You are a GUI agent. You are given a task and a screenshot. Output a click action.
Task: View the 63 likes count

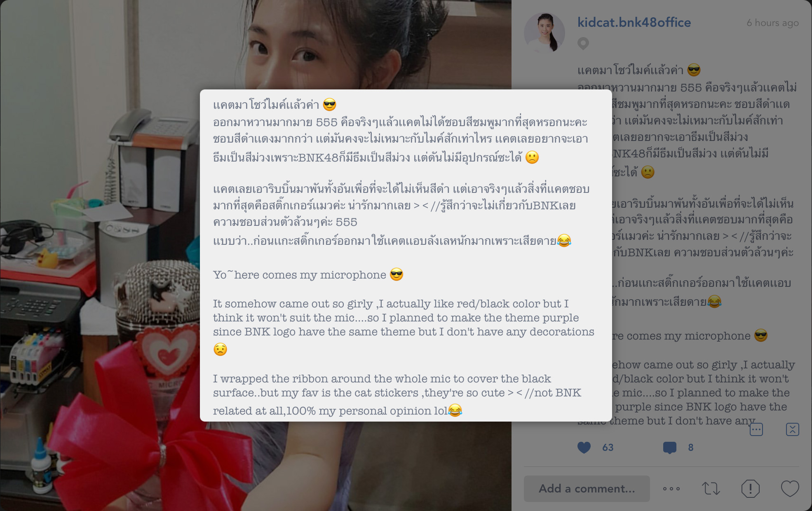(x=608, y=448)
